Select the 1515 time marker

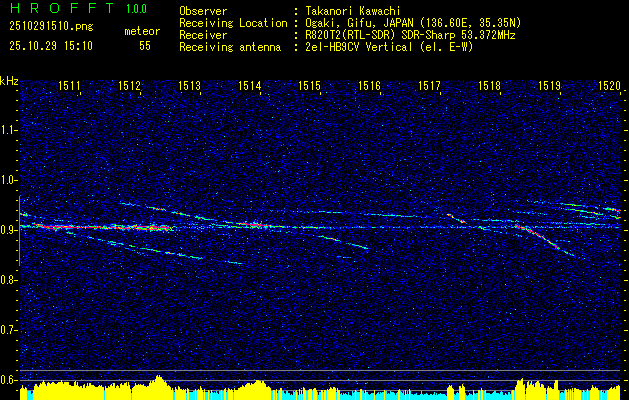tap(310, 87)
